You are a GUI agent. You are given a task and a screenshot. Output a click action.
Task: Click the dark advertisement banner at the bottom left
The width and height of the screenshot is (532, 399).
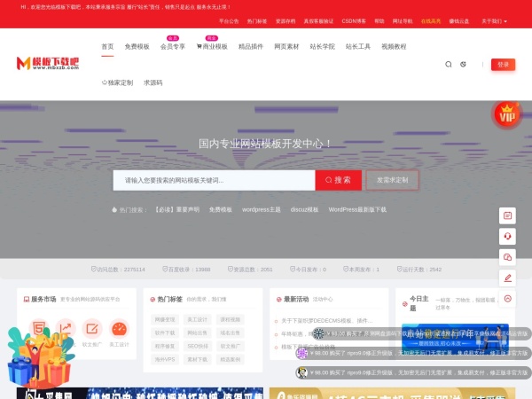[x=140, y=393]
